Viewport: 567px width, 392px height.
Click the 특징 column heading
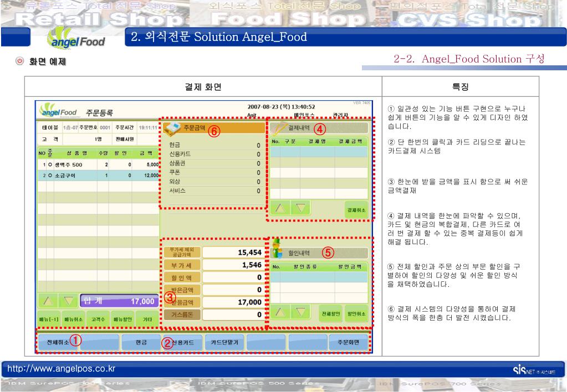[x=461, y=87]
